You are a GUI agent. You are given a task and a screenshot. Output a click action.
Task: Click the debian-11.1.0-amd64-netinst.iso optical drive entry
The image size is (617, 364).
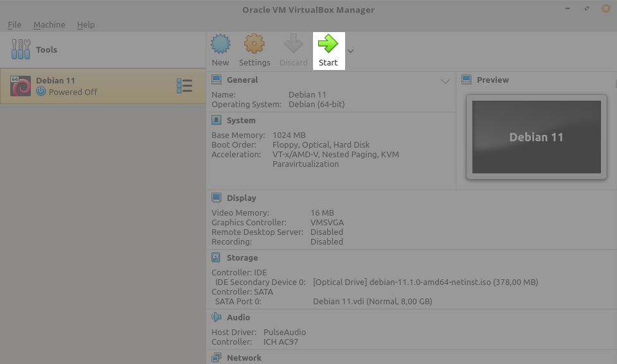click(425, 282)
